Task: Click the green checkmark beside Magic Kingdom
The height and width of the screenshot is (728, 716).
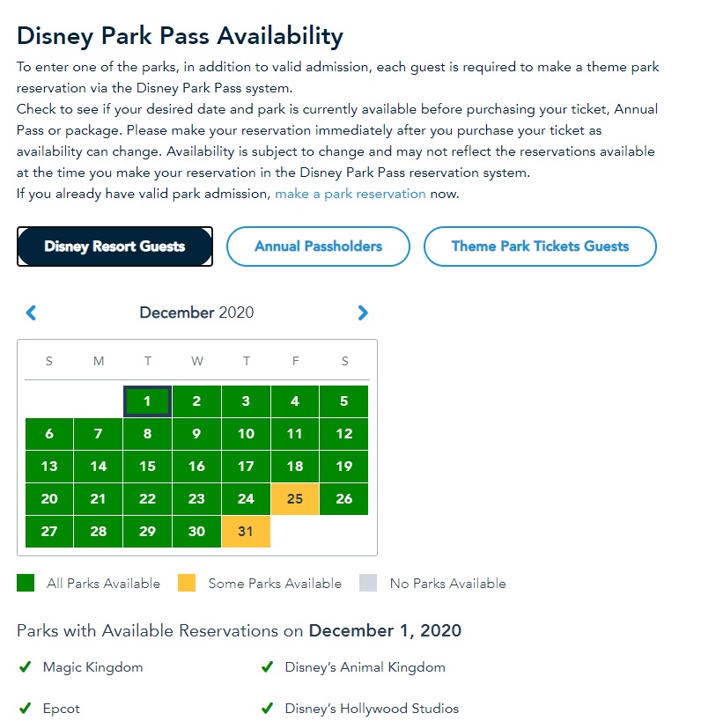Action: pos(26,667)
